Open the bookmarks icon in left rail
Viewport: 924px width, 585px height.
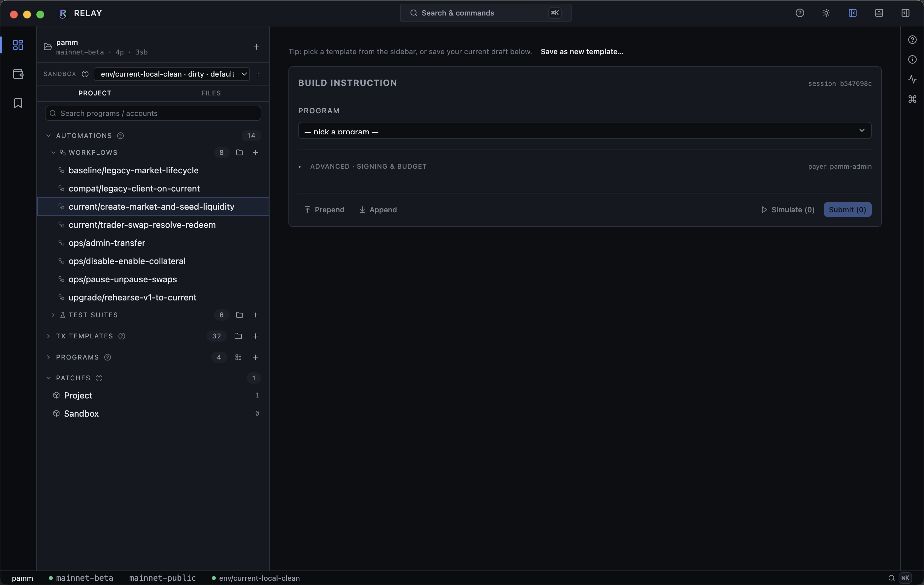click(x=18, y=103)
